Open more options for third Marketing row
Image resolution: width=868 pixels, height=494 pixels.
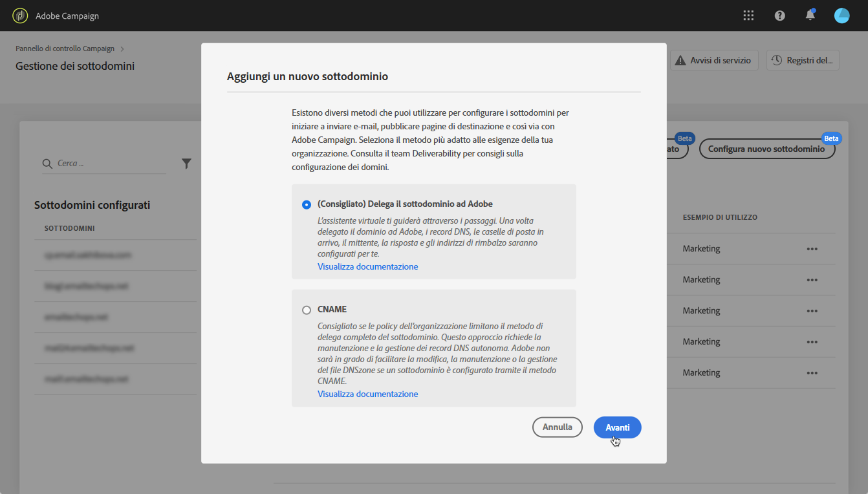click(812, 311)
